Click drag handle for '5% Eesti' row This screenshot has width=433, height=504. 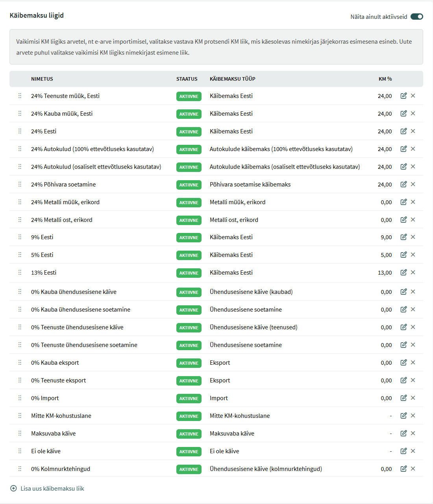coord(20,255)
